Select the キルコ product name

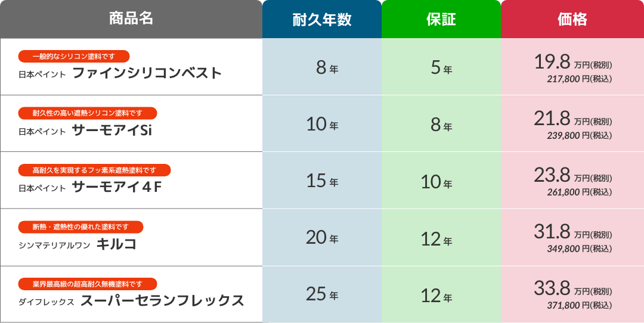point(117,244)
